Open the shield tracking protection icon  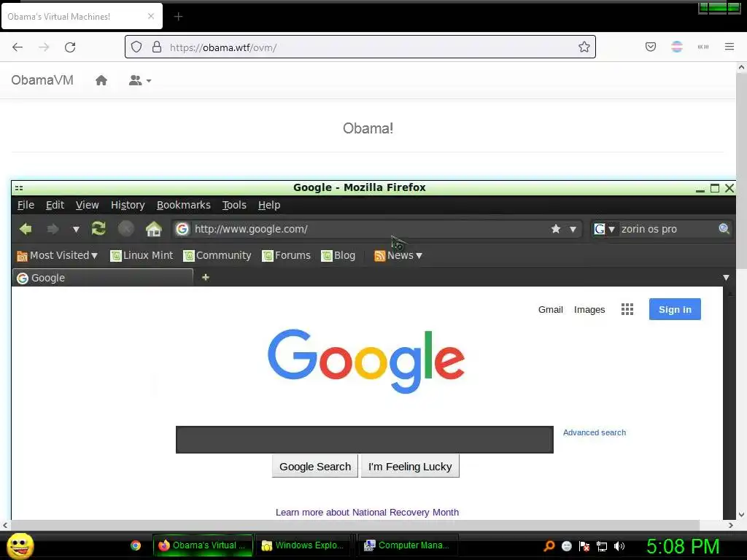[136, 47]
